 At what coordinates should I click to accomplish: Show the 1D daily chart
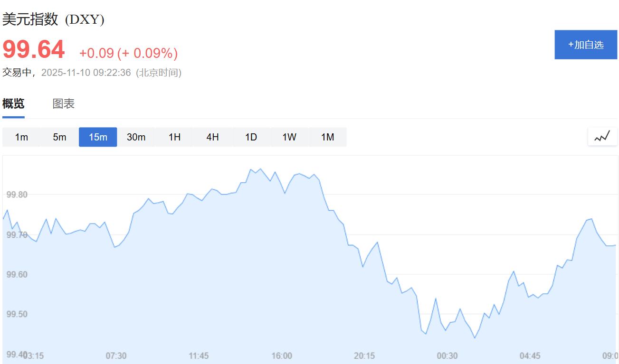(x=251, y=137)
